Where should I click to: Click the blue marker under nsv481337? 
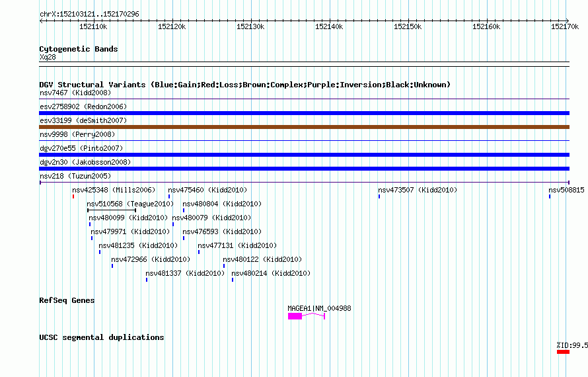pyautogui.click(x=147, y=280)
